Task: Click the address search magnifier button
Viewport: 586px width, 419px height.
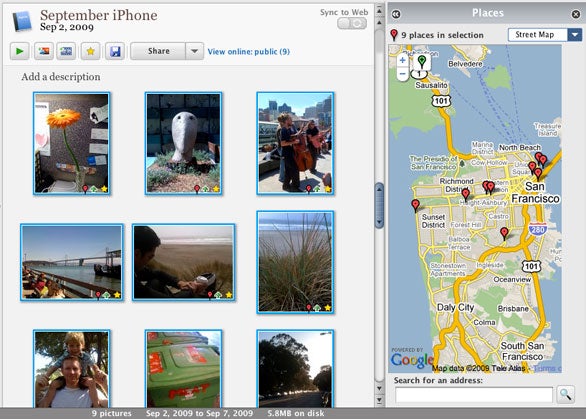Action: [x=565, y=394]
